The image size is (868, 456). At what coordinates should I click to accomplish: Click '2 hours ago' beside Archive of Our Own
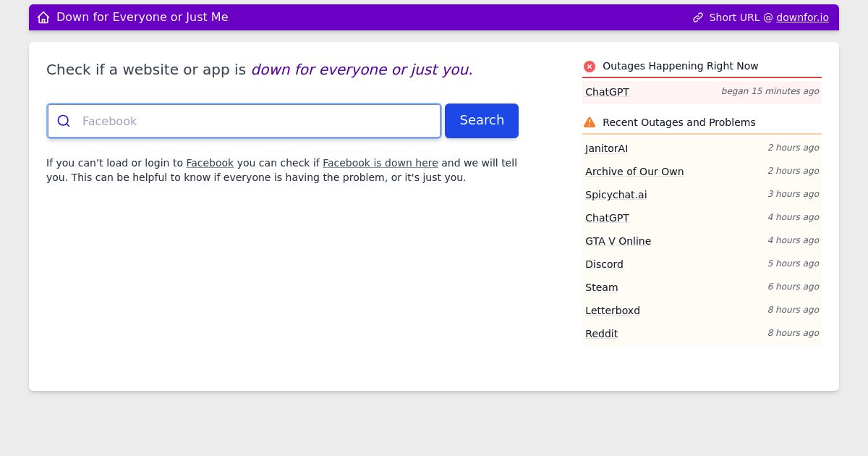(x=793, y=171)
